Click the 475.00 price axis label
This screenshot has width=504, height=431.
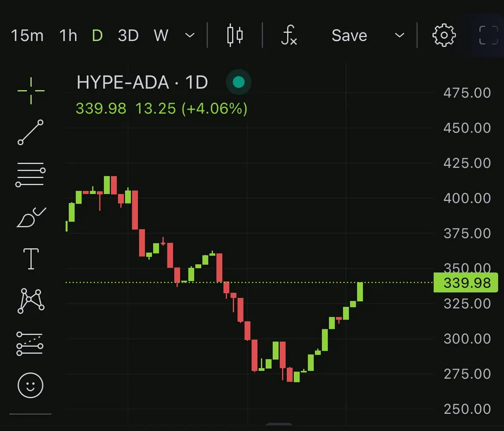pyautogui.click(x=467, y=93)
